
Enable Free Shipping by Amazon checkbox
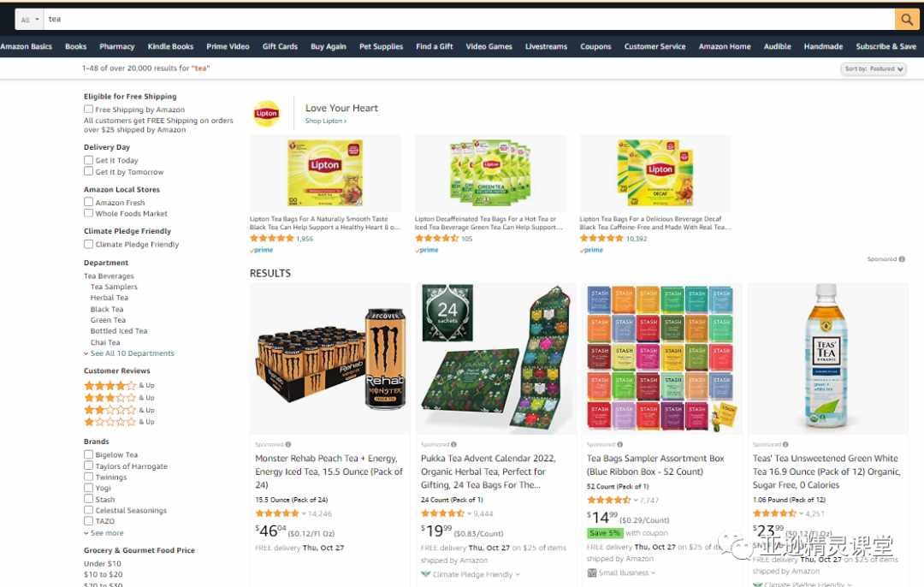pos(88,109)
